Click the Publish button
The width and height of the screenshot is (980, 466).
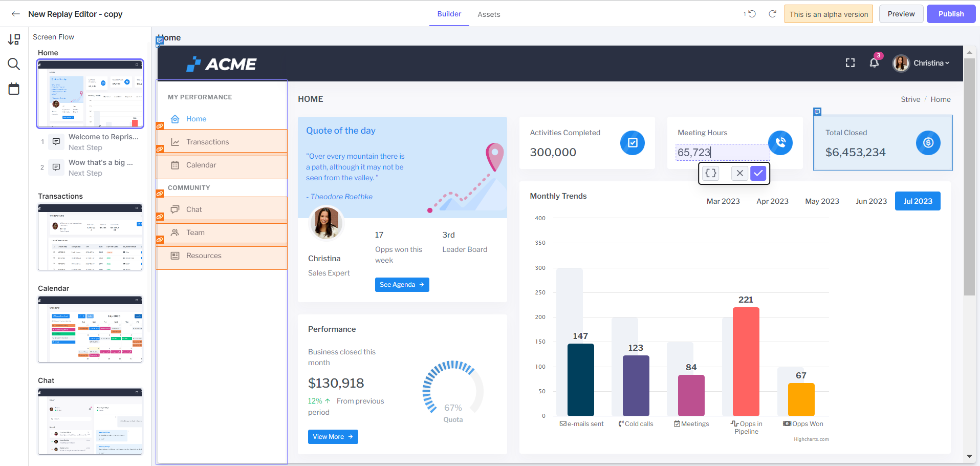click(951, 14)
